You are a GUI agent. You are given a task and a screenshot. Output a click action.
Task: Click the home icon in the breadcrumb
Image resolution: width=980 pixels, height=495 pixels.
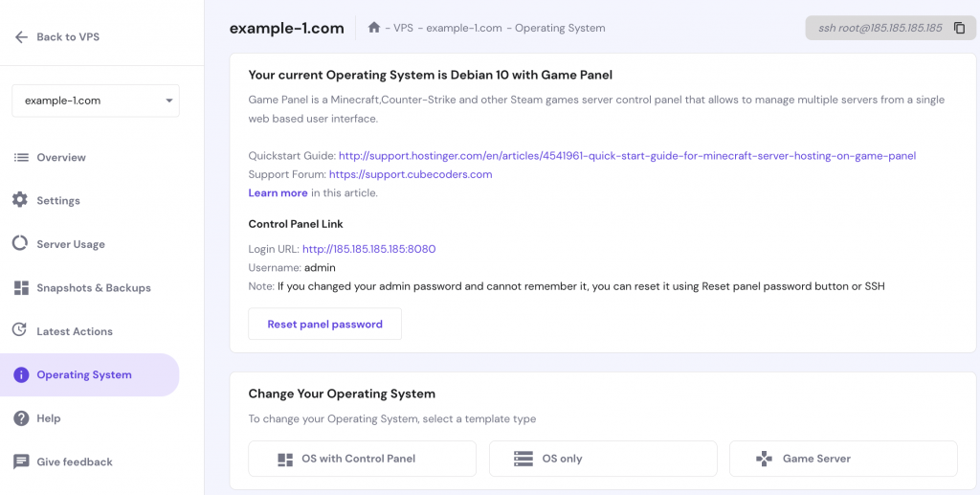374,28
